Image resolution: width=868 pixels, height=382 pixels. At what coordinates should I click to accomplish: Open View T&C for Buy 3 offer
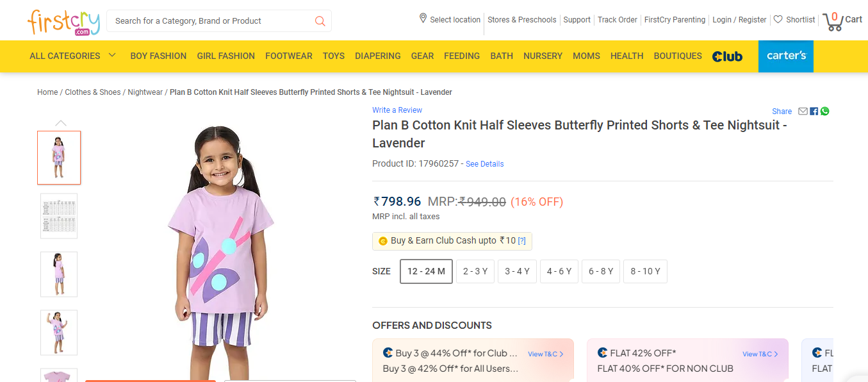tap(545, 354)
